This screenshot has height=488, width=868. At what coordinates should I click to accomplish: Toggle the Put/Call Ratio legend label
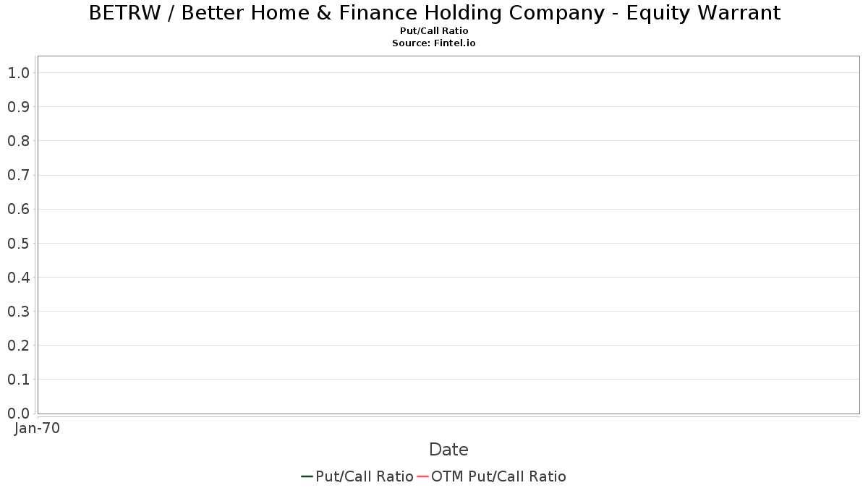(365, 476)
